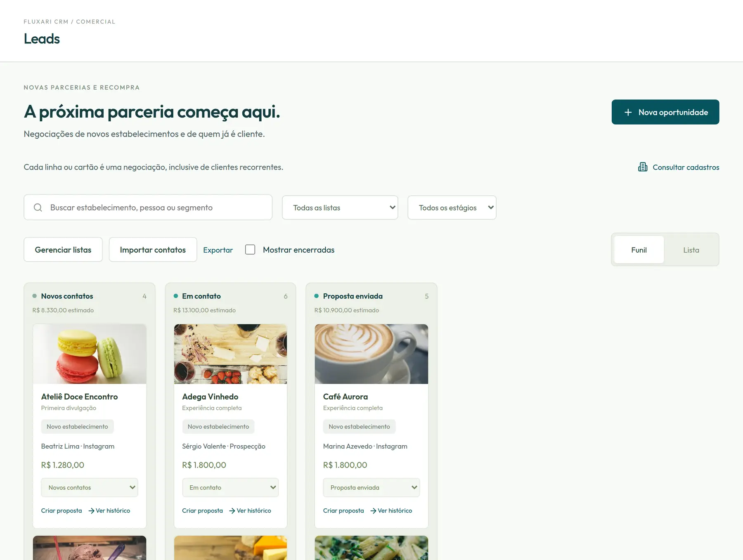The image size is (743, 560).
Task: Click the Ateliê Doce Encontro card title
Action: tap(79, 397)
